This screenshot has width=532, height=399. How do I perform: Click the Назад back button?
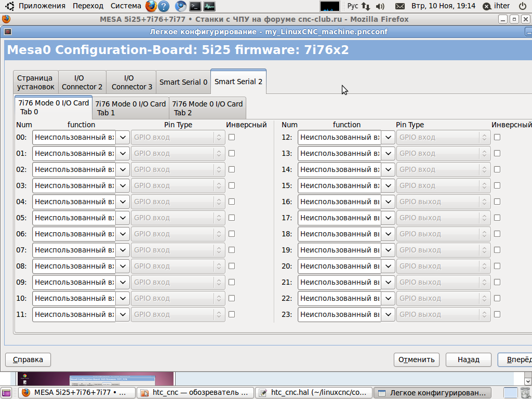tap(468, 360)
